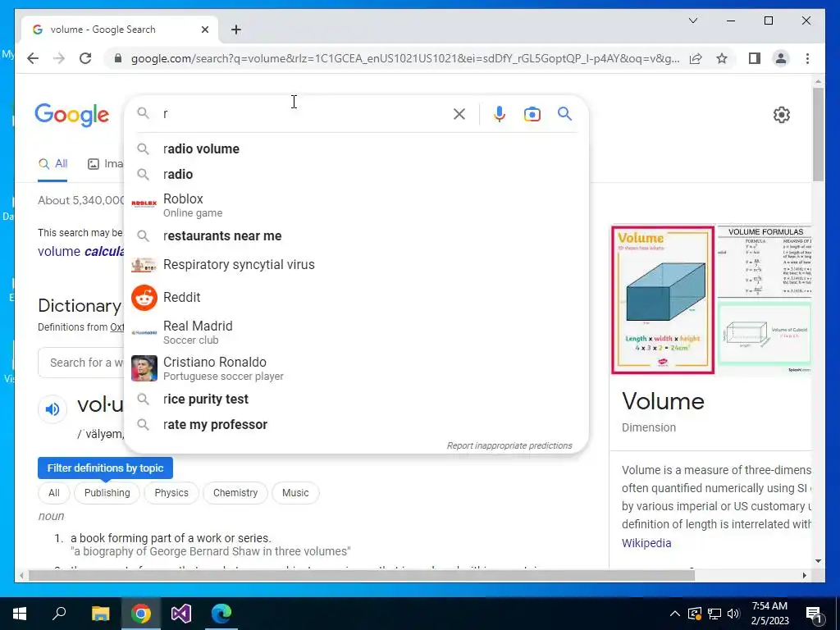This screenshot has height=630, width=840.
Task: Open the taskbar volume control
Action: click(734, 614)
